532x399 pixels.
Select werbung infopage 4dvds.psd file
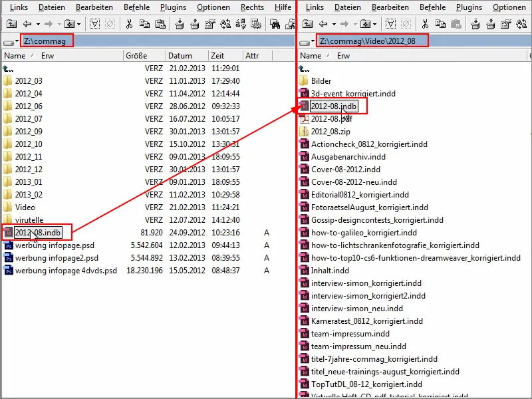point(66,271)
